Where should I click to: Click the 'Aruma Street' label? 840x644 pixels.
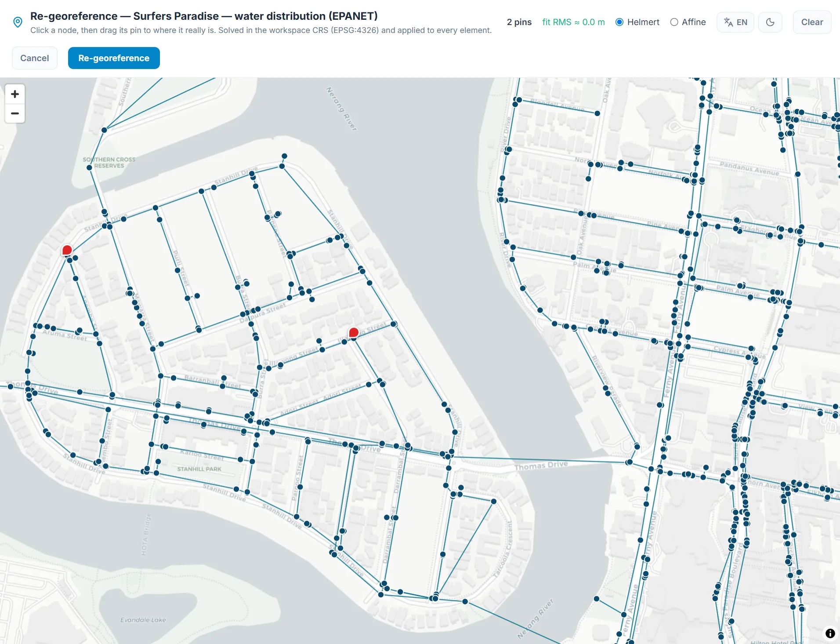[65, 335]
